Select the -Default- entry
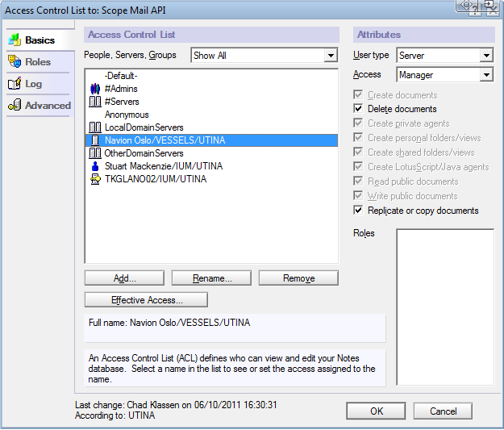Viewport: 504px width, 430px height. [x=211, y=76]
